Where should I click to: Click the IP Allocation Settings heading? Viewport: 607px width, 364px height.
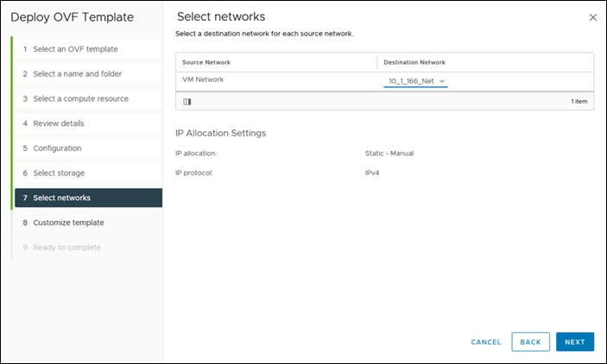point(221,133)
